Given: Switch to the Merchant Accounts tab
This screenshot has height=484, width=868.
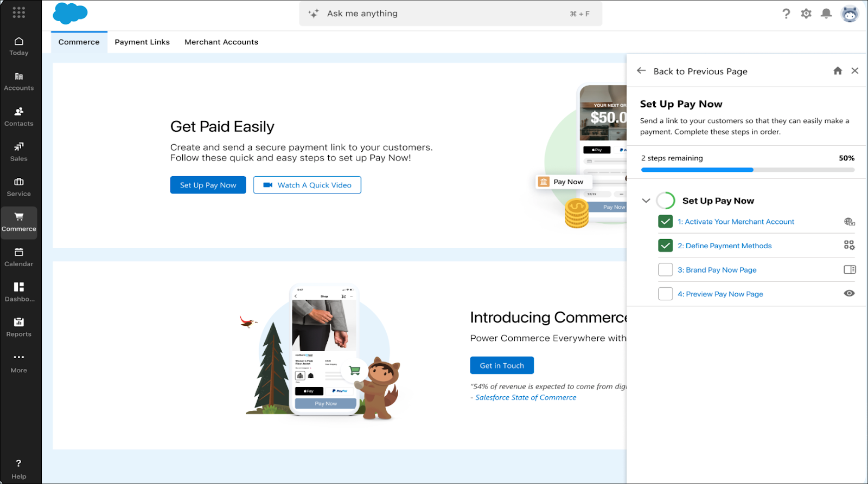Looking at the screenshot, I should coord(221,42).
